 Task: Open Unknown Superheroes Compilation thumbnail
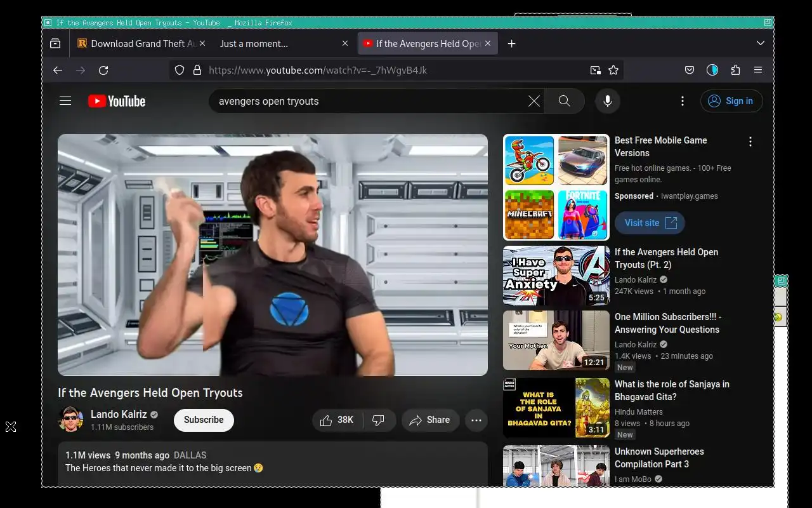[556, 466]
